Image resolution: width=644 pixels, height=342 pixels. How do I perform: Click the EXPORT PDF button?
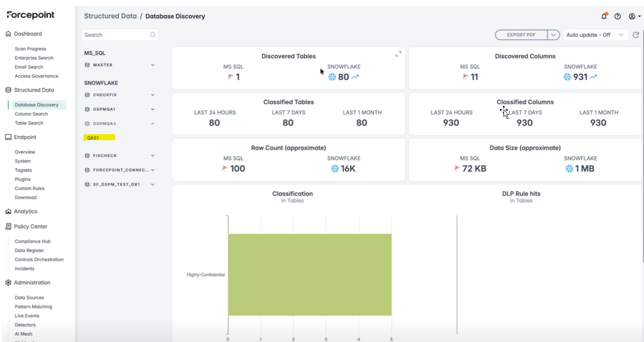[x=521, y=35]
